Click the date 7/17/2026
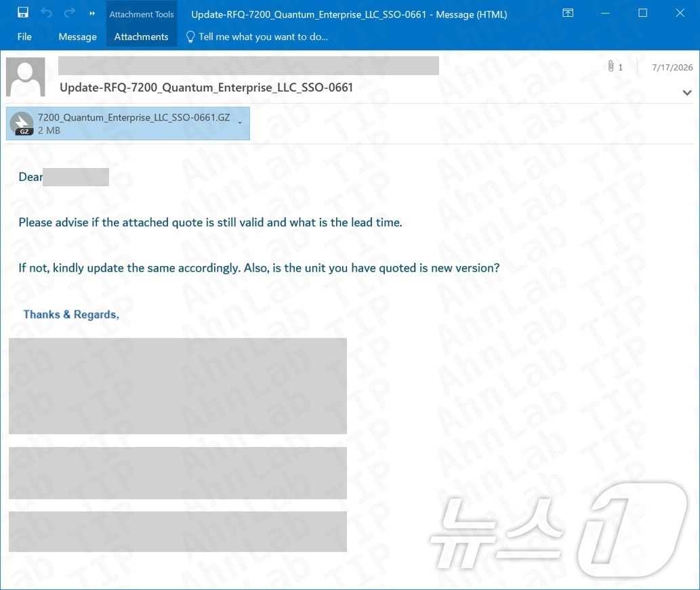700x590 pixels. click(672, 67)
